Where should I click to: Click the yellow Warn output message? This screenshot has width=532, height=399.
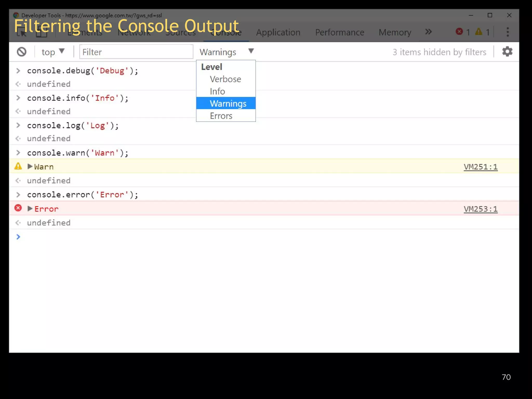point(44,167)
